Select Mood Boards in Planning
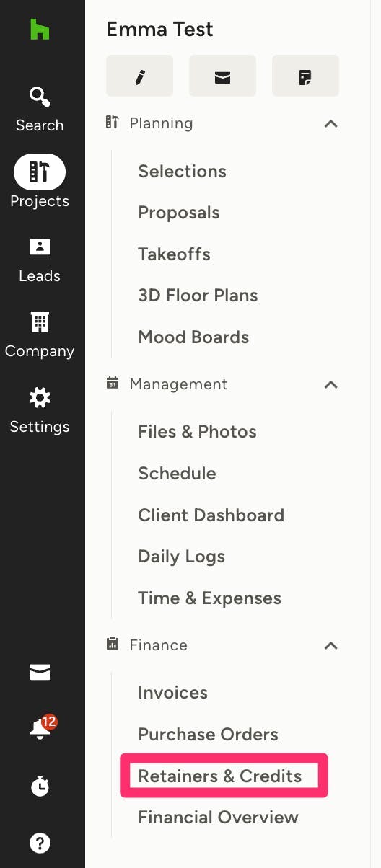The image size is (381, 868). pyautogui.click(x=193, y=337)
